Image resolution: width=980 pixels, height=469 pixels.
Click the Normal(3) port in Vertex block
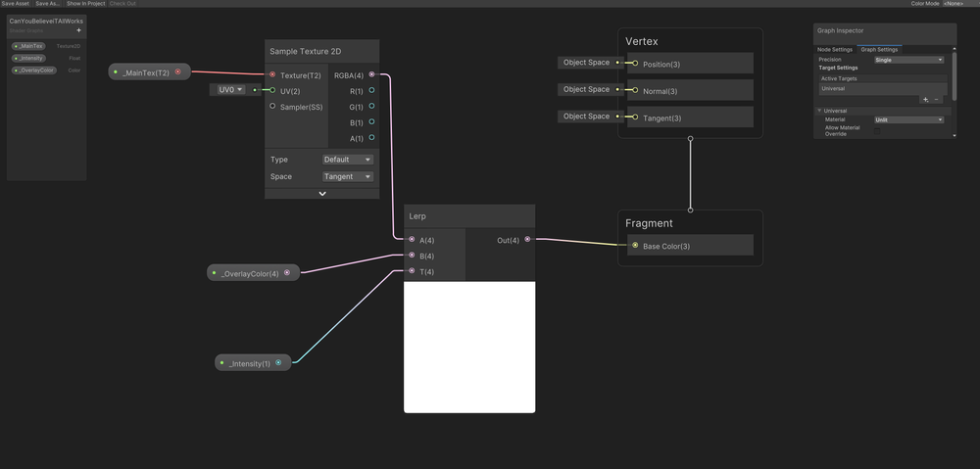(x=635, y=90)
